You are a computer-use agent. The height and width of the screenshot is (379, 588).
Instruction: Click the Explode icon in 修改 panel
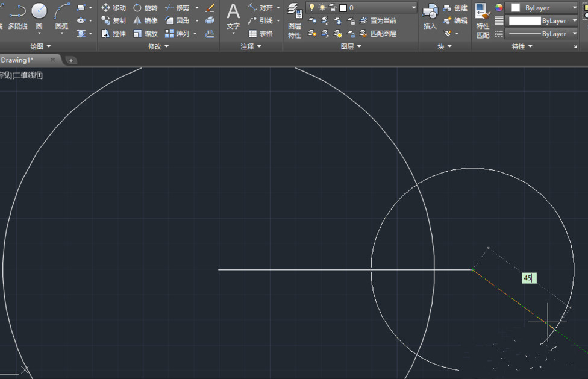210,20
